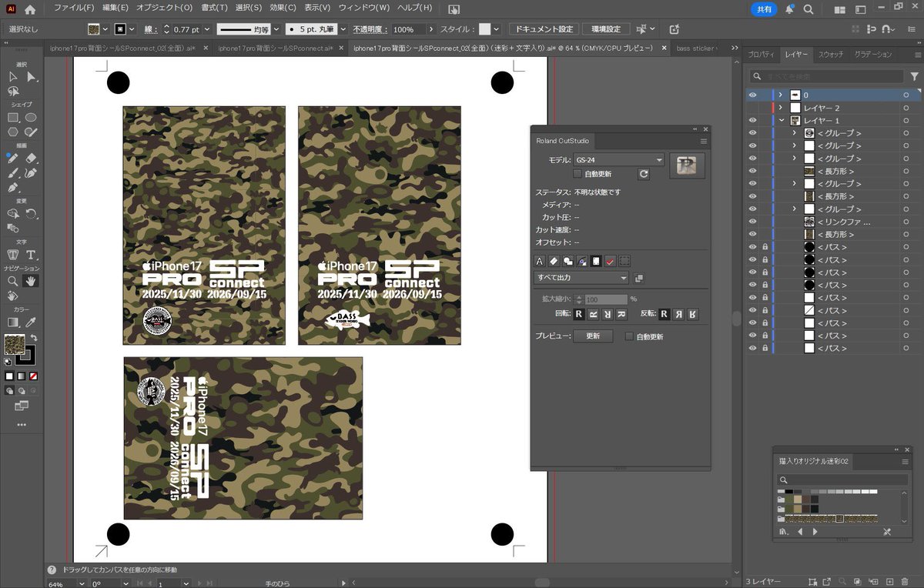Go to Illustrator home screen
The width and height of the screenshot is (924, 588).
30,10
